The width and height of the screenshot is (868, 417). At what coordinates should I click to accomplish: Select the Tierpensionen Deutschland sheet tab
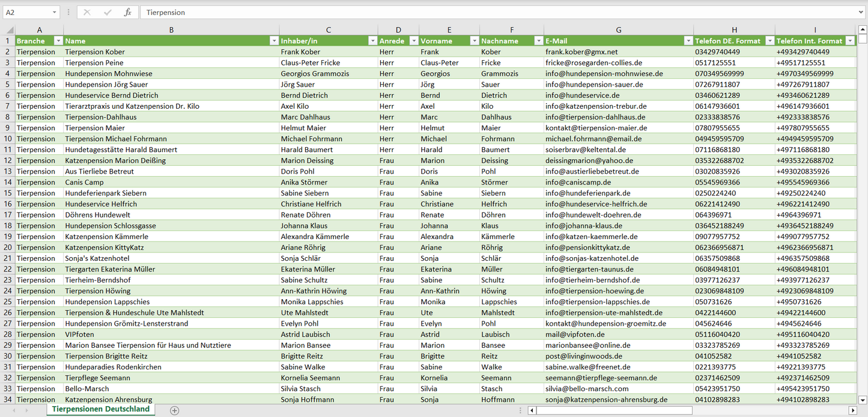point(100,409)
